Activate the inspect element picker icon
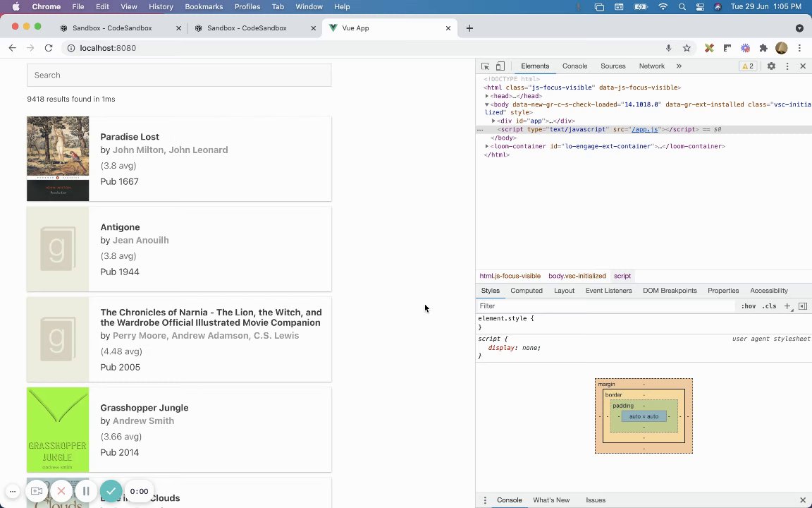This screenshot has width=812, height=508. tap(485, 66)
